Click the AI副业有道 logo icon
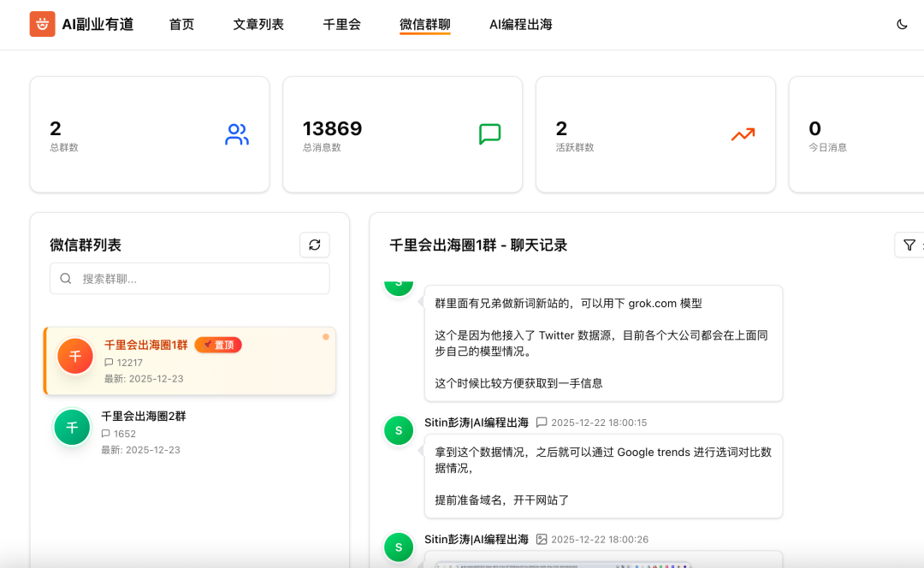This screenshot has height=568, width=924. click(42, 25)
